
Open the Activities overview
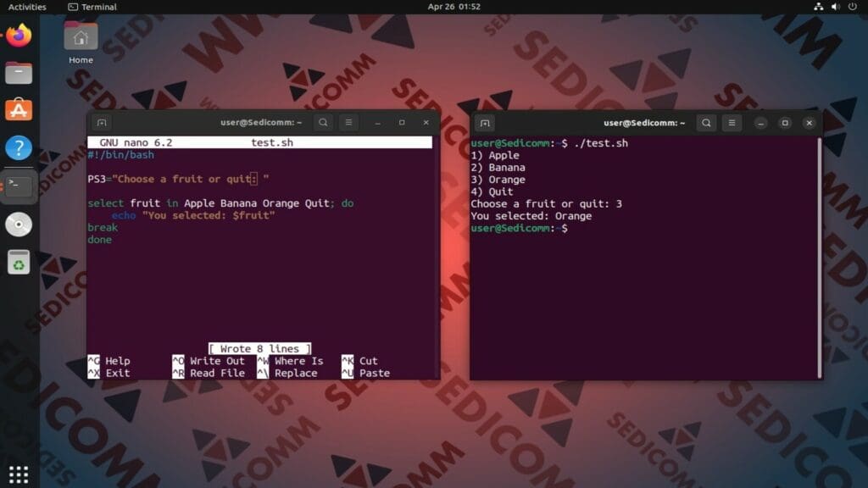[x=27, y=7]
